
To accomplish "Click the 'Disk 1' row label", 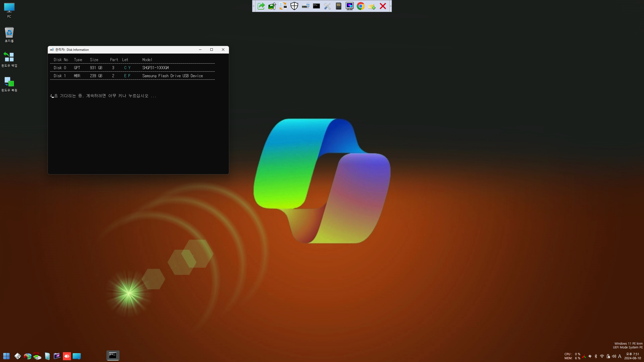I will 60,76.
